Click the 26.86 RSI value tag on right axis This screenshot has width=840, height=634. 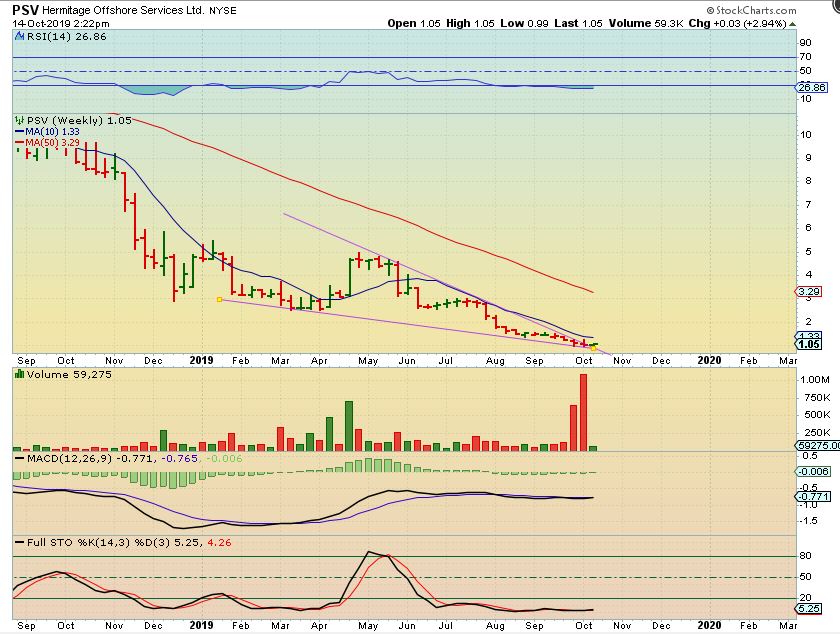click(812, 87)
